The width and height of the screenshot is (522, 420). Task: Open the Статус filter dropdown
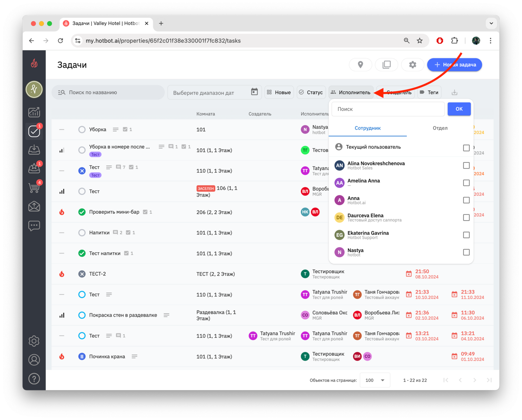311,92
